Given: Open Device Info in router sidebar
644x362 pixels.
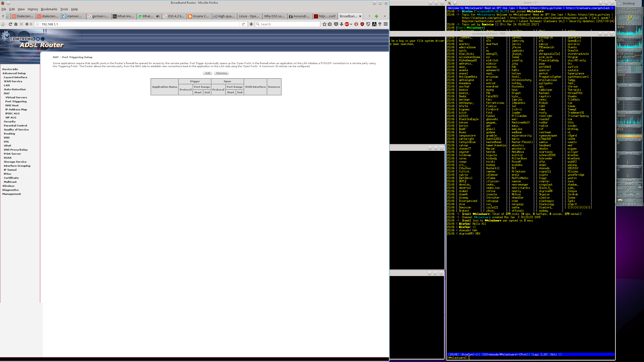Looking at the screenshot, I should (x=10, y=69).
